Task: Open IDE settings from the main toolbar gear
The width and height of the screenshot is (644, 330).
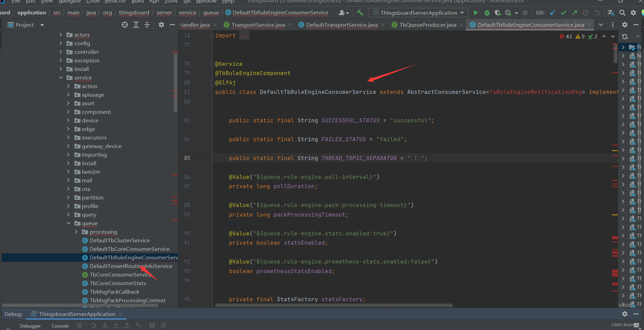Action: (x=633, y=13)
